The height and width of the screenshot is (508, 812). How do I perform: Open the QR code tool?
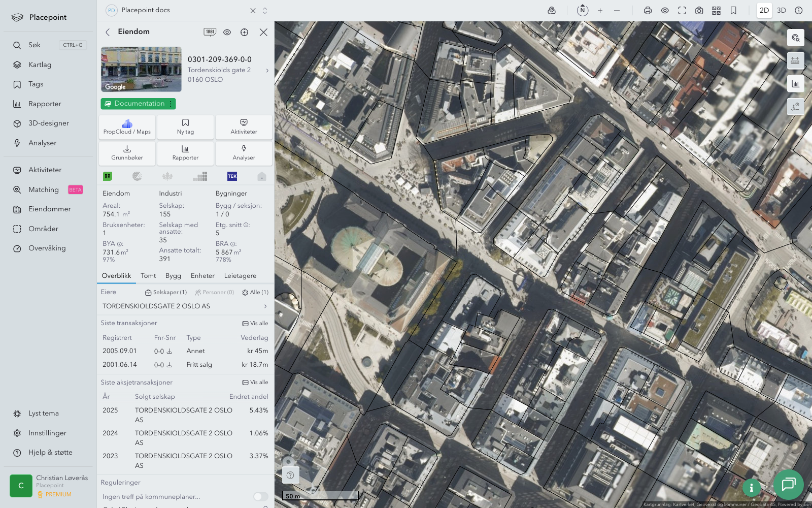[x=716, y=11]
